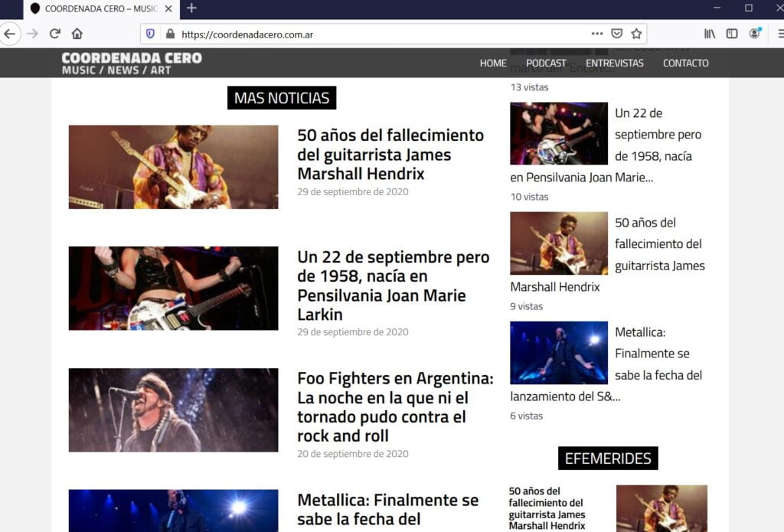The image size is (784, 532).
Task: Open sidebar link Metallica: Finalmente se sabe
Action: tap(658, 354)
